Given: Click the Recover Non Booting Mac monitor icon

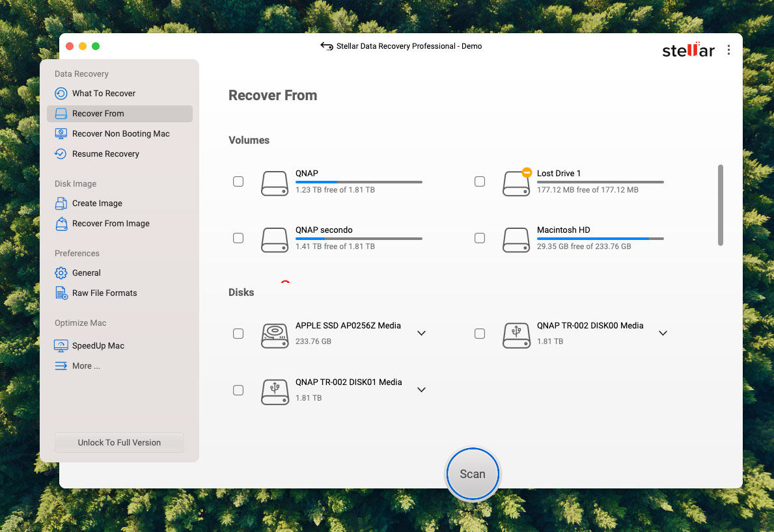Looking at the screenshot, I should point(61,133).
